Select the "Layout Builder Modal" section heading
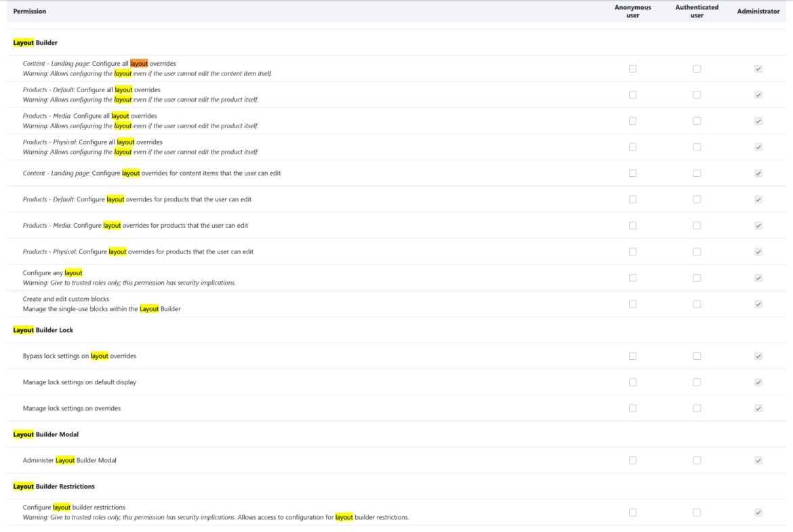 pyautogui.click(x=45, y=434)
